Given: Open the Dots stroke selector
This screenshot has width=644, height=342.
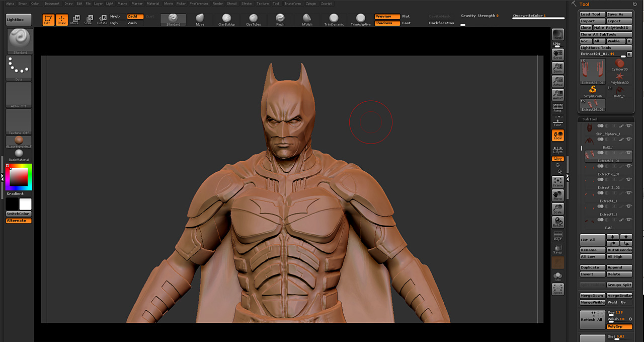Looking at the screenshot, I should coord(19,68).
